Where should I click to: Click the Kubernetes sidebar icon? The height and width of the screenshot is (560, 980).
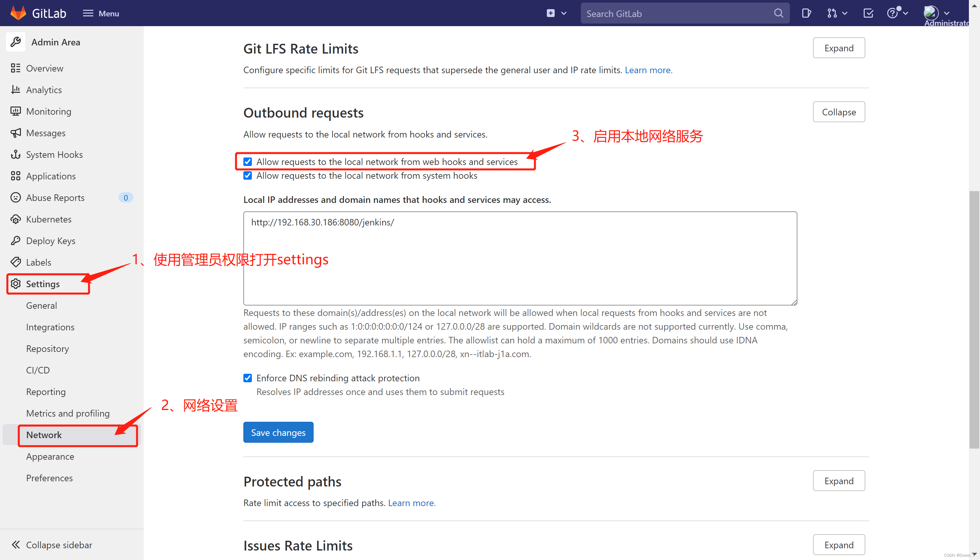click(15, 219)
